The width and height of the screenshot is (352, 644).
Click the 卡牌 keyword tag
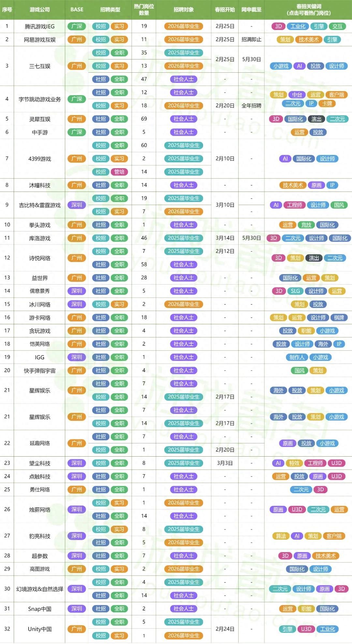(327, 103)
